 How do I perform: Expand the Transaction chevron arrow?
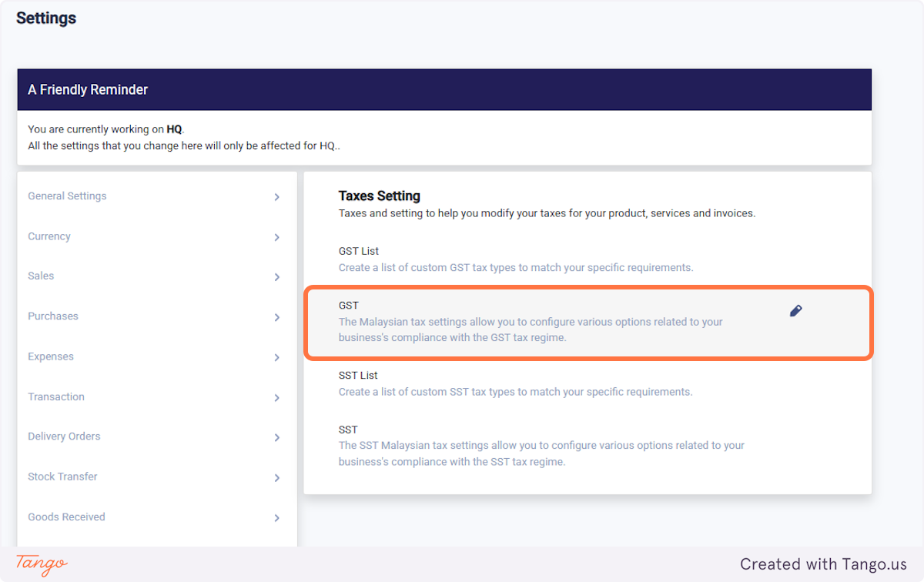coord(276,397)
